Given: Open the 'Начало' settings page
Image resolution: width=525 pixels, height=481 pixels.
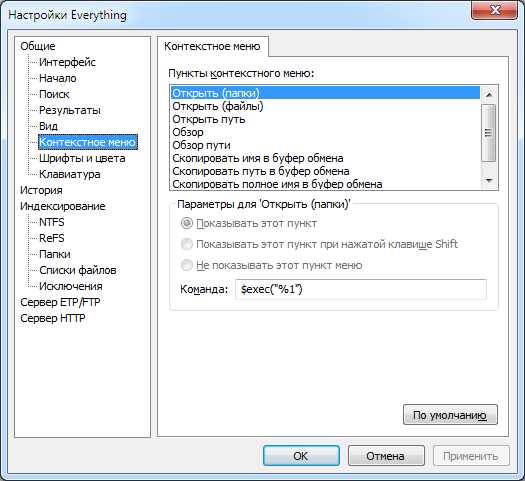Looking at the screenshot, I should [58, 78].
